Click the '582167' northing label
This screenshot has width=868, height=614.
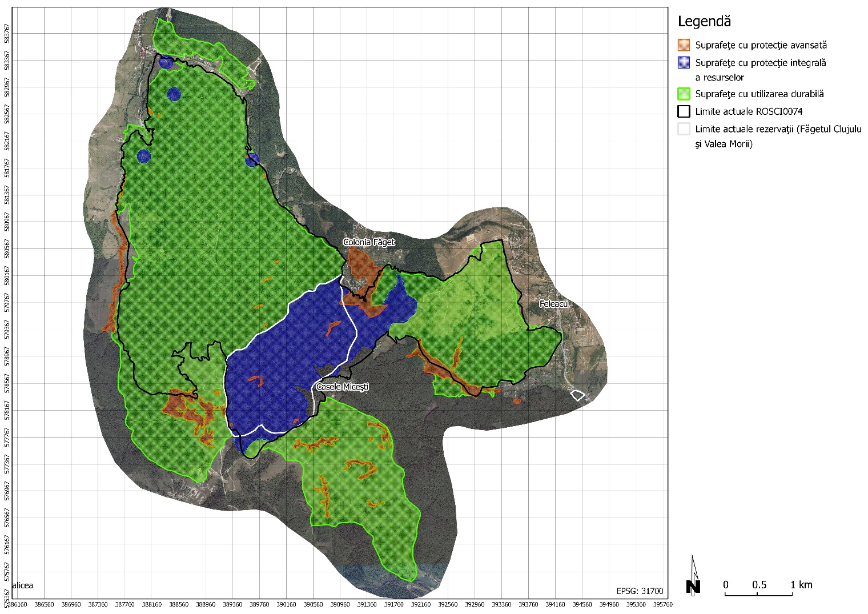click(x=7, y=141)
